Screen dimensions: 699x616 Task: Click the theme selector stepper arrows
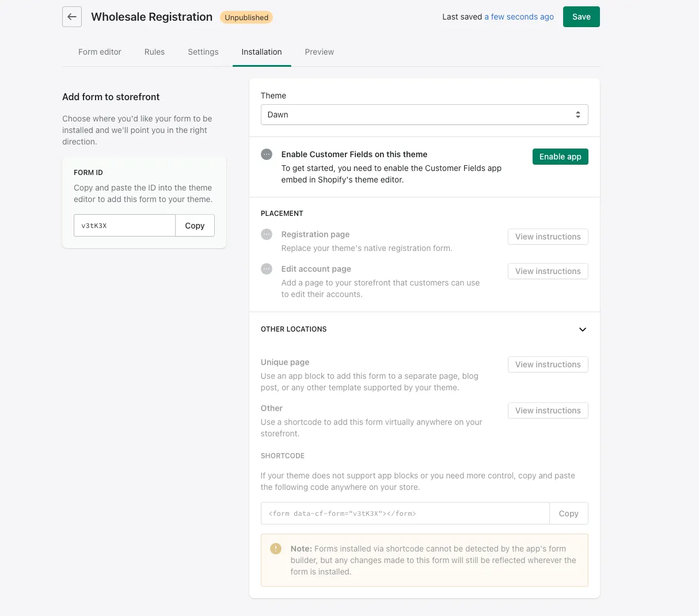578,115
